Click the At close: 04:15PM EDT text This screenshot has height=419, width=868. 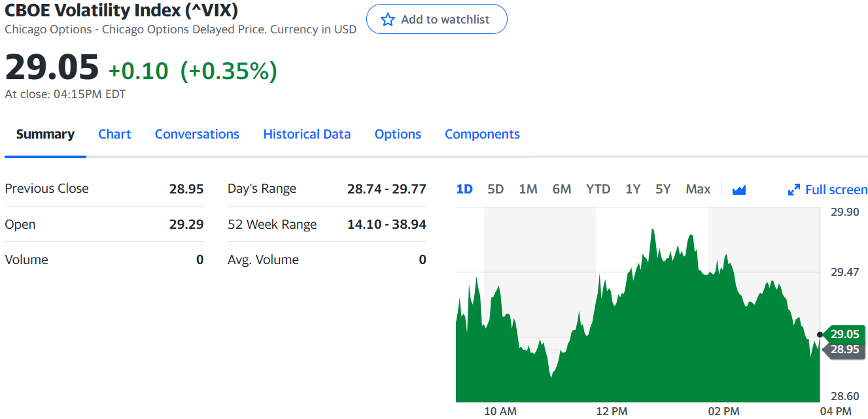pyautogui.click(x=65, y=94)
